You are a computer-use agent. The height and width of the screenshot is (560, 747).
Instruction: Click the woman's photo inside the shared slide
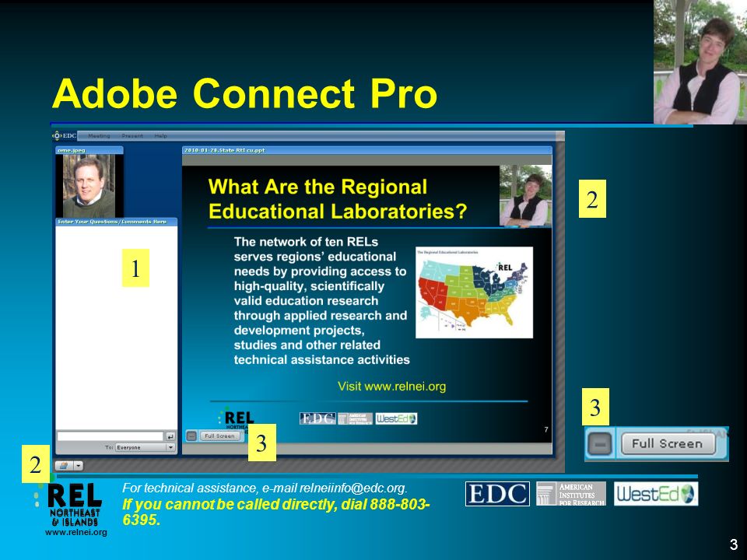tap(525, 195)
